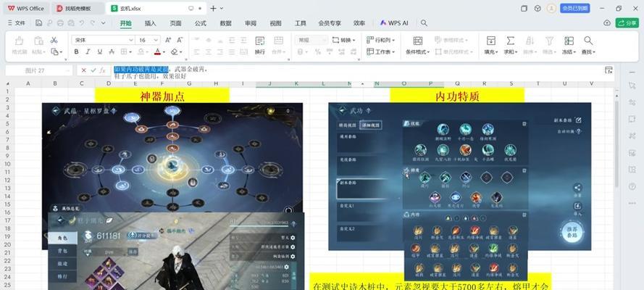Open the Formulas (公式) ribbon tab

(x=201, y=23)
